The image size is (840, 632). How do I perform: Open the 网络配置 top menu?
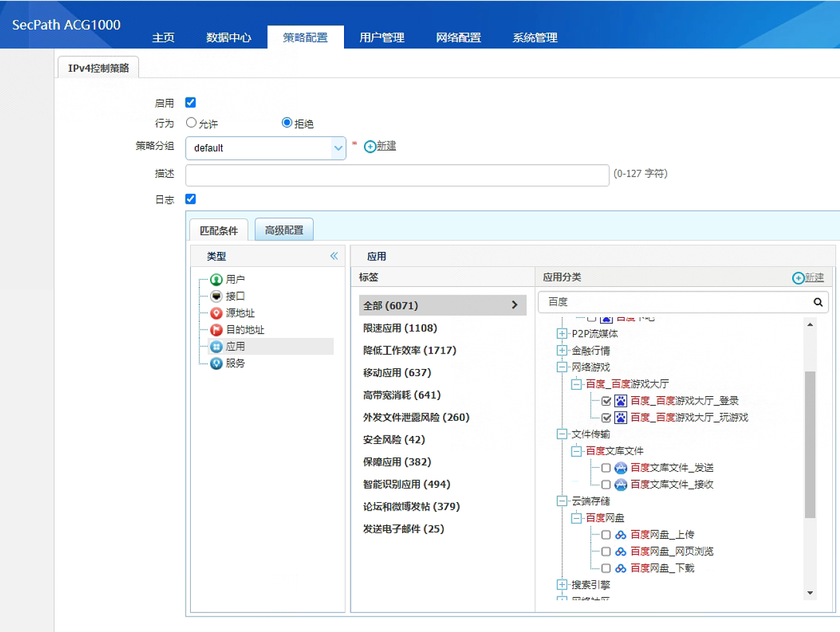pyautogui.click(x=458, y=37)
